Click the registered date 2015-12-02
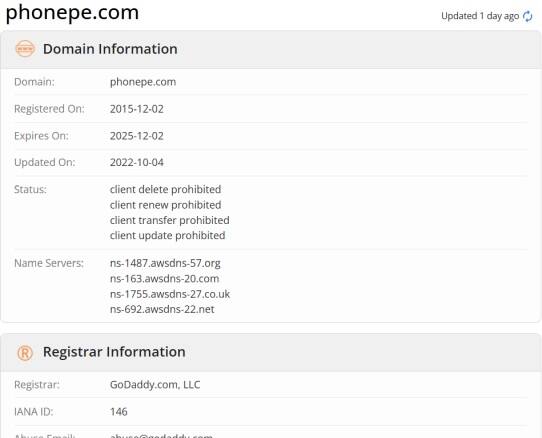This screenshot has height=438, width=542. pyautogui.click(x=137, y=109)
